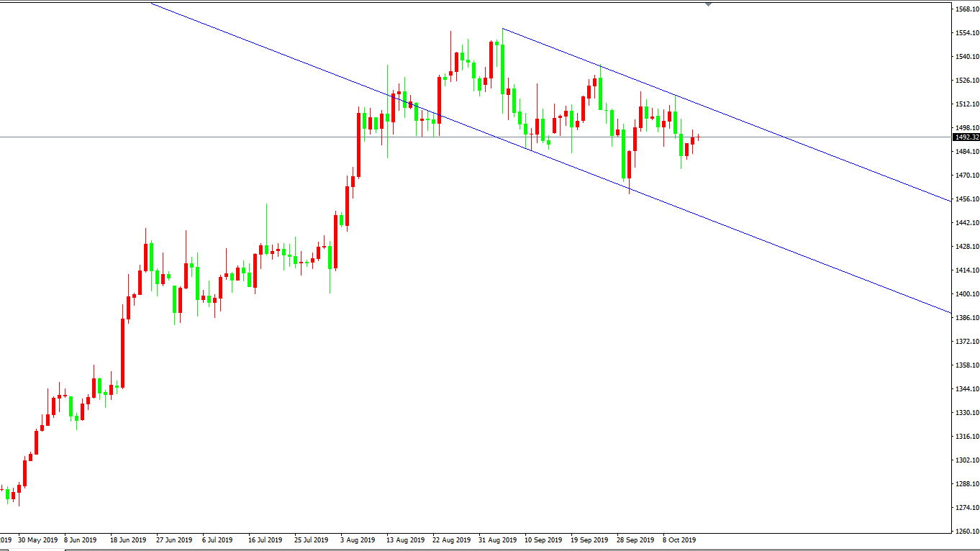The height and width of the screenshot is (551, 980).
Task: Select the 27 Jun 2019 date label
Action: coord(174,539)
